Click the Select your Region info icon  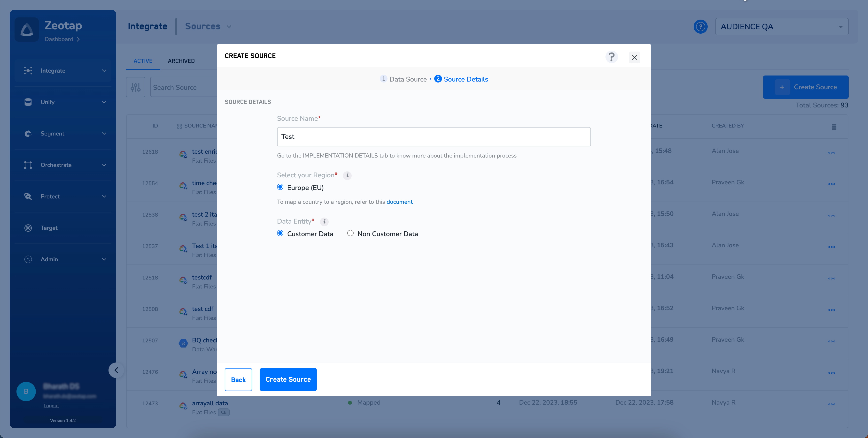(347, 175)
